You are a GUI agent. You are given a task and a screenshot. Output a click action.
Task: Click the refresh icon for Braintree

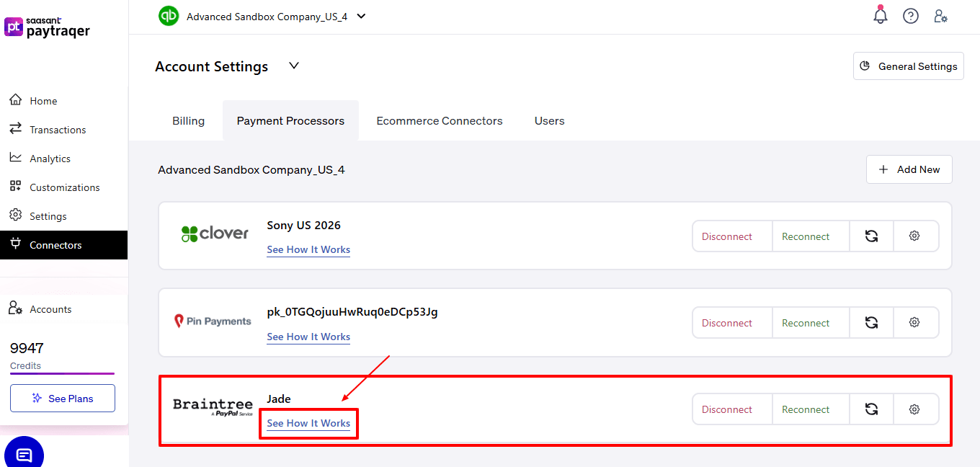[x=871, y=409]
